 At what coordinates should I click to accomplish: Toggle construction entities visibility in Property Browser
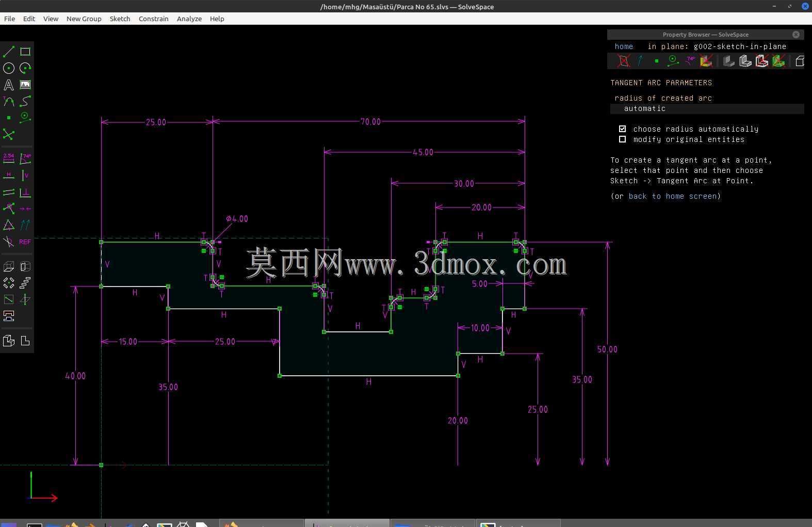(673, 61)
